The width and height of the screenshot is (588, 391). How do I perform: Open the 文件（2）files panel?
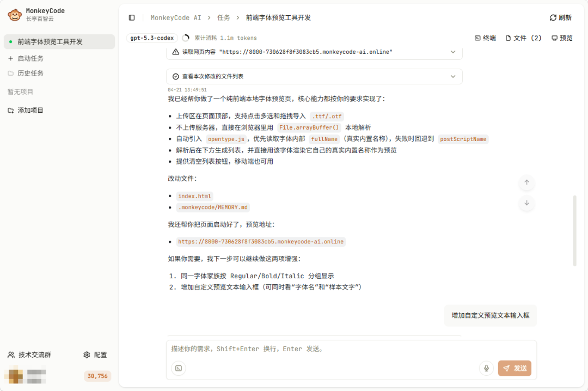coord(523,38)
